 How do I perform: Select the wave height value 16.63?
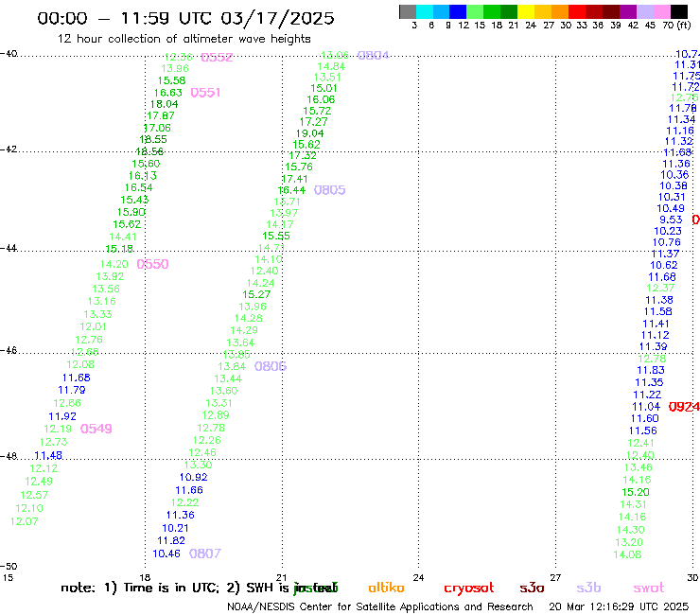coord(167,93)
